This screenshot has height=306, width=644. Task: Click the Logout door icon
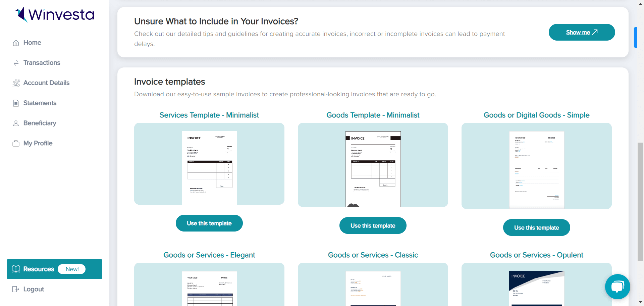pyautogui.click(x=16, y=289)
